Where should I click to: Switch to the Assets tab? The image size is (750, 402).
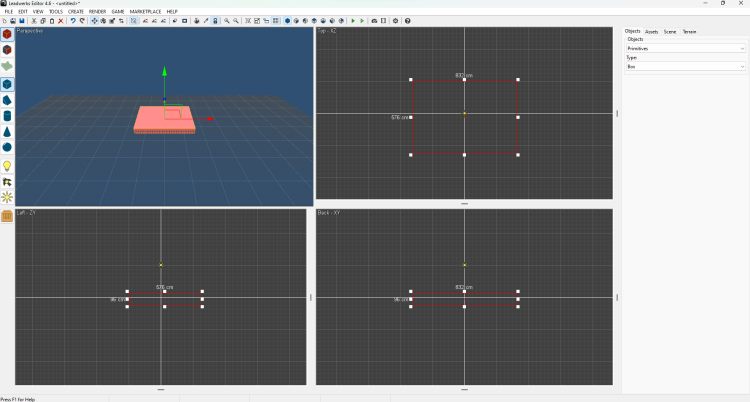(x=652, y=32)
